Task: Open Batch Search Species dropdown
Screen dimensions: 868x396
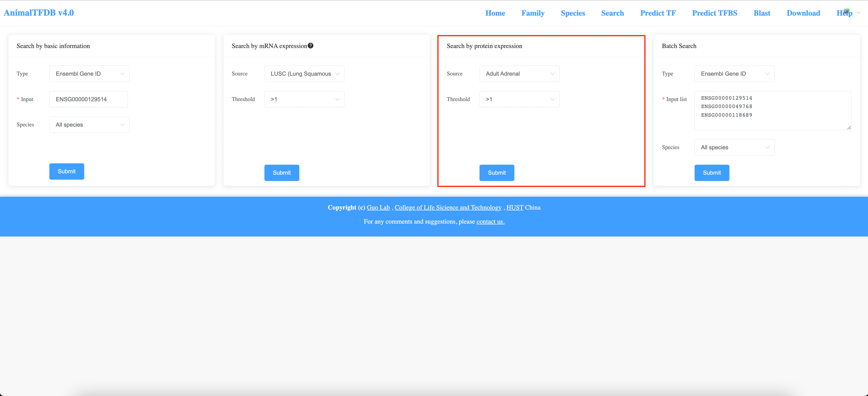Action: (734, 147)
